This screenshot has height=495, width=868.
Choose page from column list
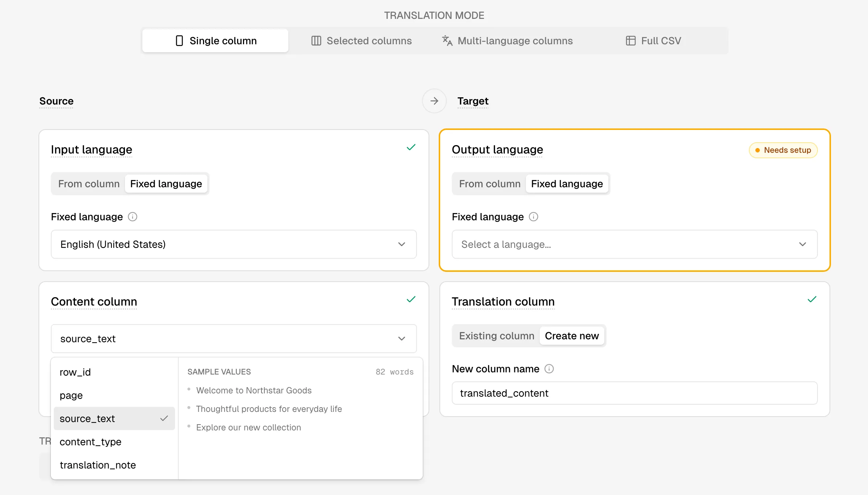[x=114, y=395]
